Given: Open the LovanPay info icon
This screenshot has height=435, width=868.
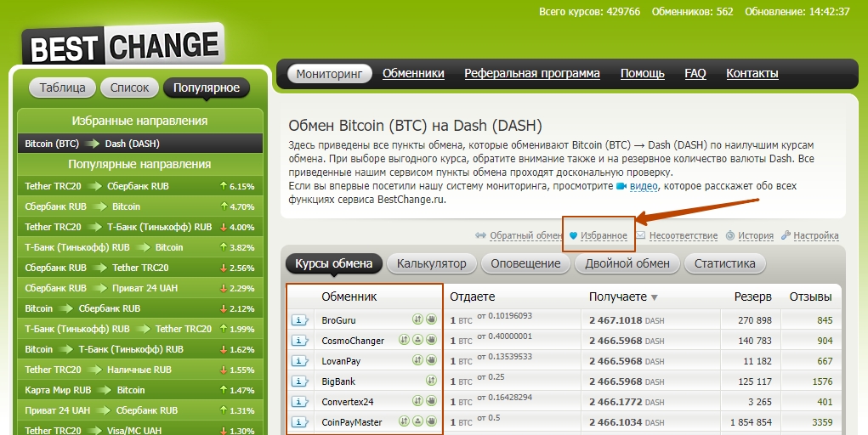Looking at the screenshot, I should point(299,361).
